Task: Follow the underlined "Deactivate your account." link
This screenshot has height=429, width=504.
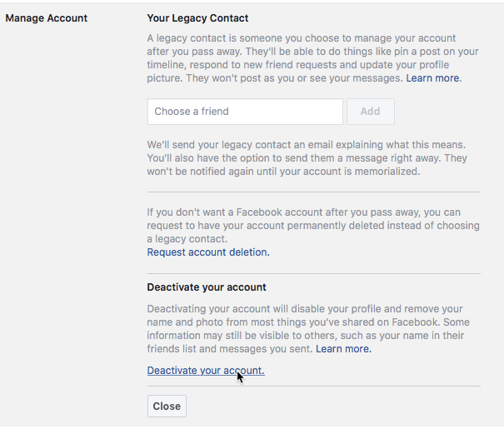Action: (x=206, y=371)
